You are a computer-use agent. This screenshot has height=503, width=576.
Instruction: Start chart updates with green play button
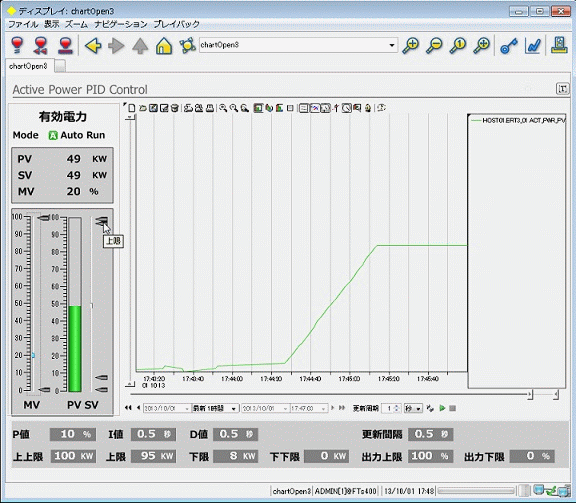click(442, 408)
